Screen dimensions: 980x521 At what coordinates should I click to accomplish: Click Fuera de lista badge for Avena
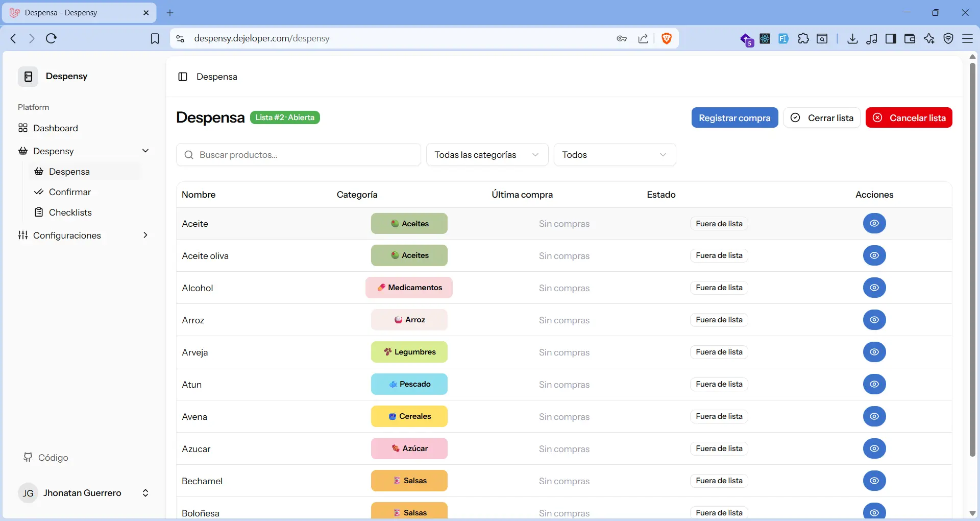[719, 416]
